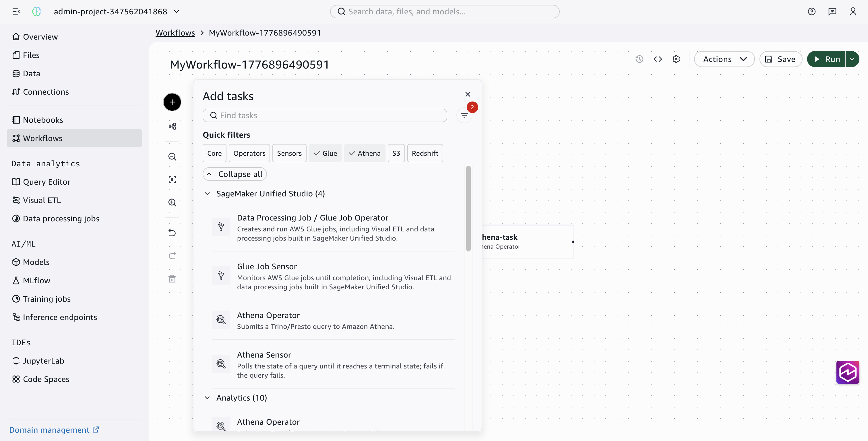Viewport: 868px width, 441px height.
Task: Open the purple assistant icon
Action: 847,372
